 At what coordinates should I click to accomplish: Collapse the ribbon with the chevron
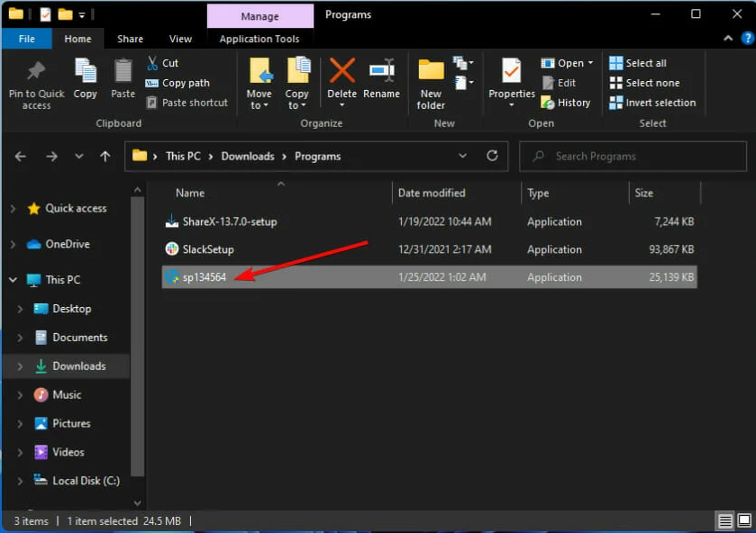(x=728, y=39)
